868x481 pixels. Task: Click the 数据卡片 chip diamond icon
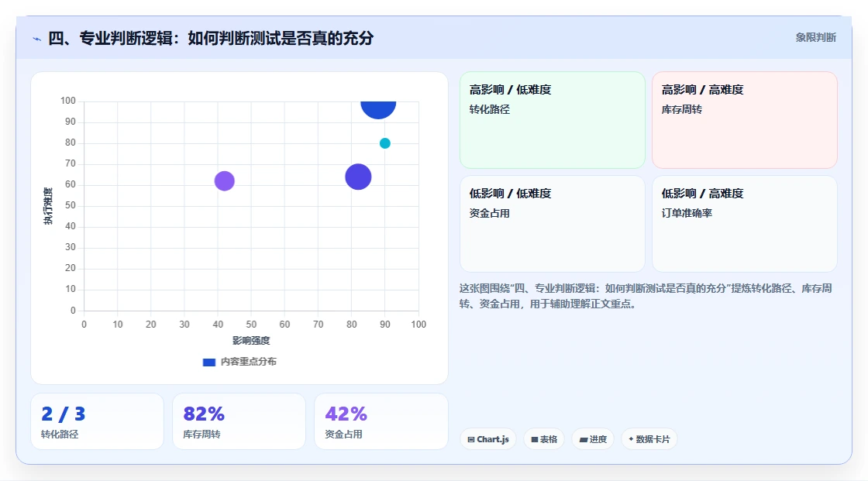point(631,439)
